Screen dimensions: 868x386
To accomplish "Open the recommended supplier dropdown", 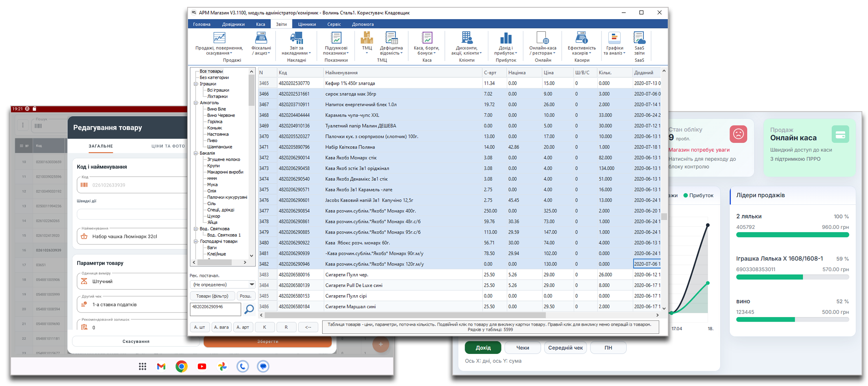I will (x=251, y=285).
